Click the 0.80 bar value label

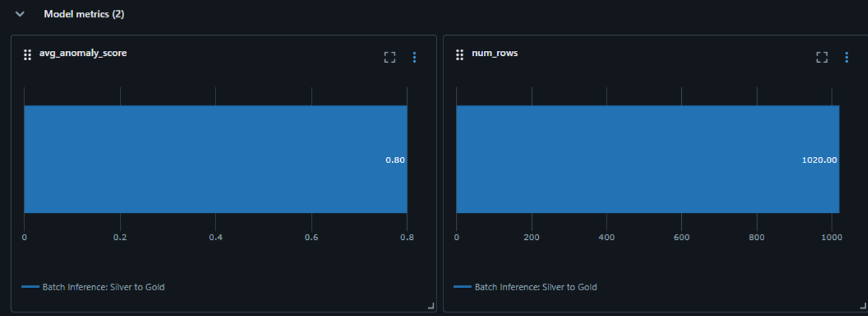point(395,160)
